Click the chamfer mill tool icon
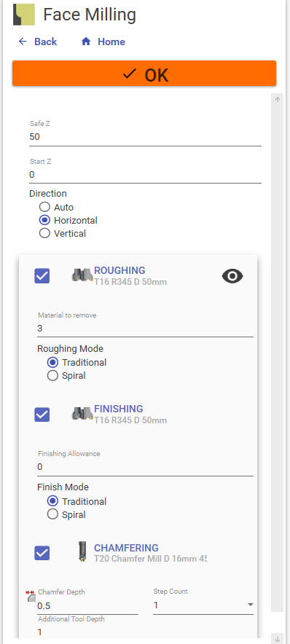This screenshot has width=290, height=644. click(x=82, y=551)
